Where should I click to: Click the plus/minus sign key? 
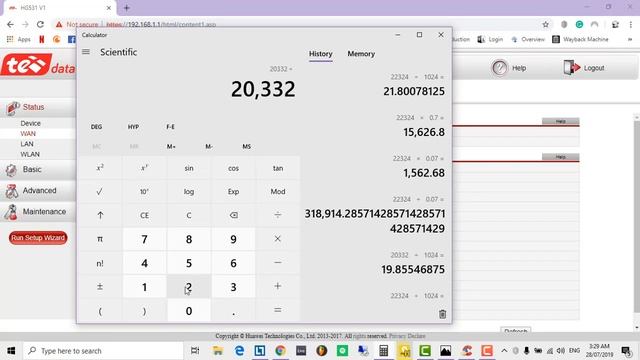(x=100, y=287)
